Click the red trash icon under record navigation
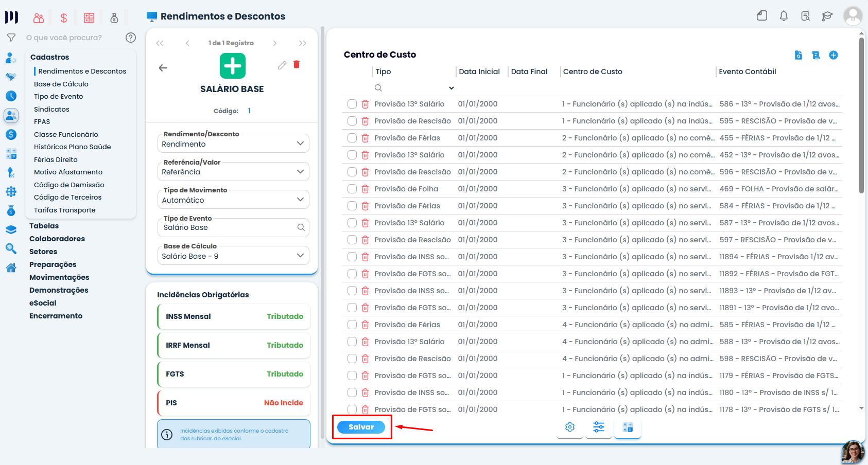868x465 pixels. pyautogui.click(x=297, y=65)
